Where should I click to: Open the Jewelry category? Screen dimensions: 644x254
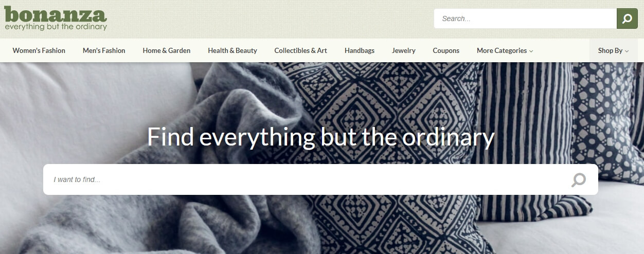404,50
